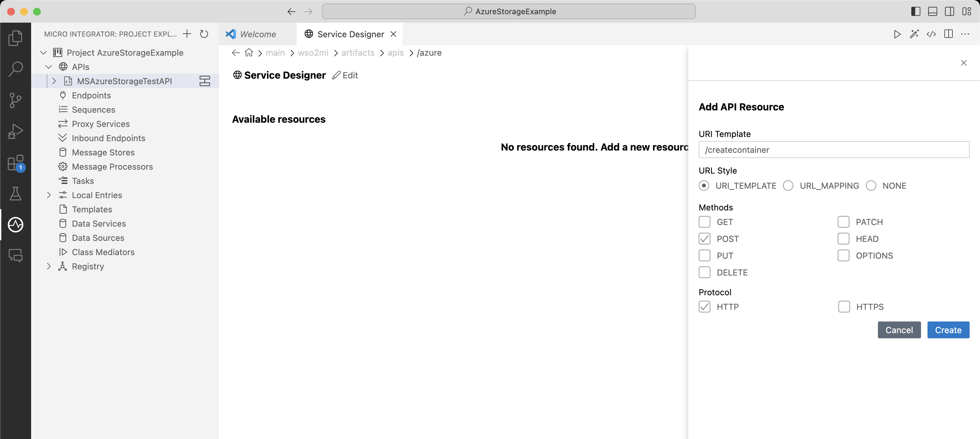Refresh the project explorer

[x=204, y=34]
